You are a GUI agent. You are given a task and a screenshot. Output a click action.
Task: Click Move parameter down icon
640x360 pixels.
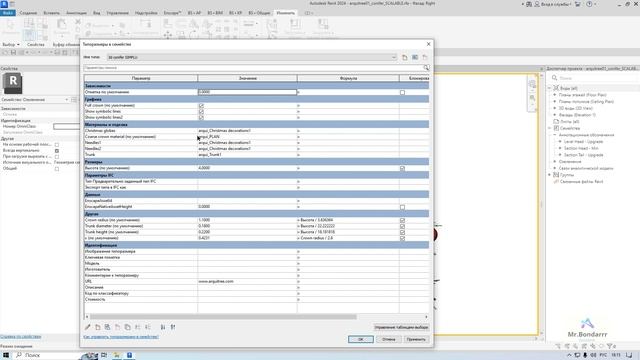148,327
